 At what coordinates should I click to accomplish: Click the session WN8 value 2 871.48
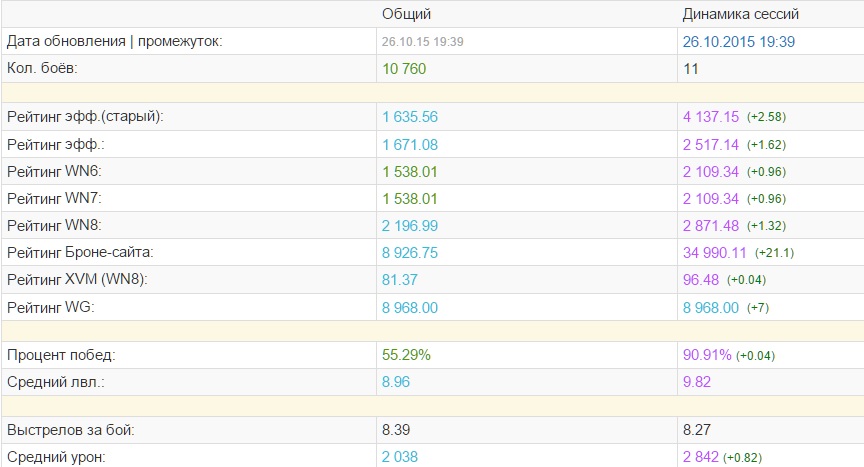(x=710, y=226)
